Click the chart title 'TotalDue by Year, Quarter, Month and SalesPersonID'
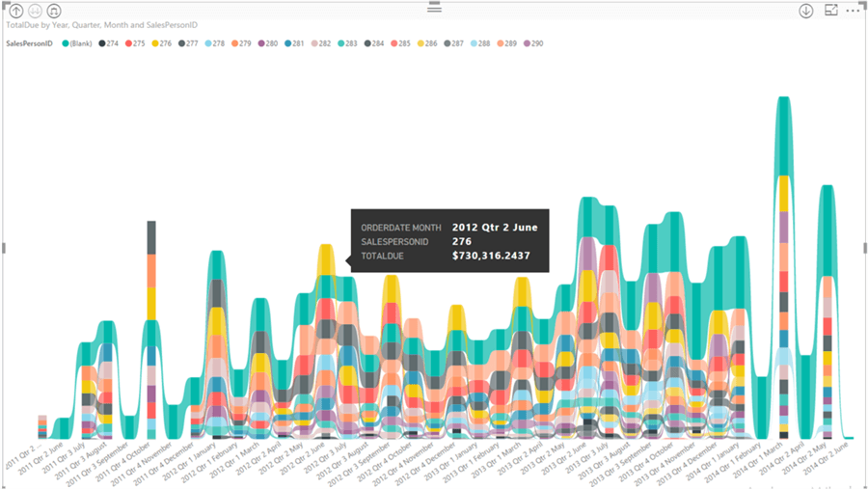 click(x=102, y=25)
